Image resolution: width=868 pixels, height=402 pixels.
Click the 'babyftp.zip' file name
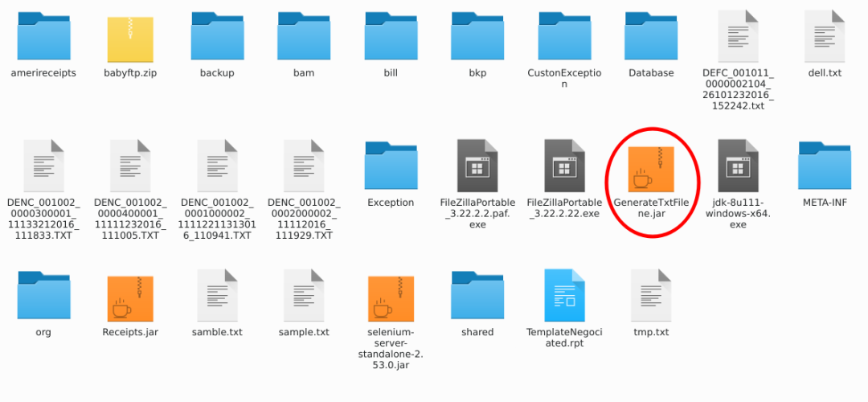pos(130,73)
